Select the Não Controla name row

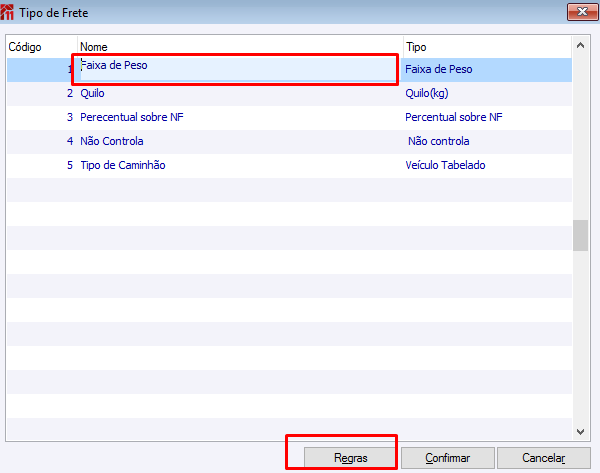point(240,141)
